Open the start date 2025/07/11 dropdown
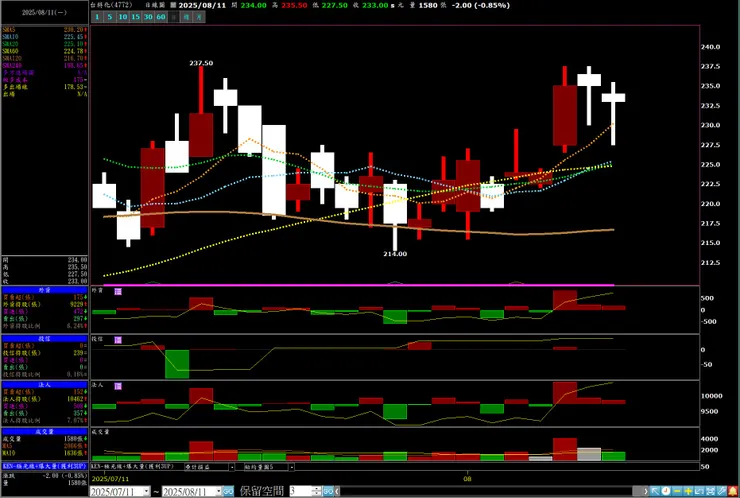Viewport: 740px width, 498px height. click(x=146, y=491)
